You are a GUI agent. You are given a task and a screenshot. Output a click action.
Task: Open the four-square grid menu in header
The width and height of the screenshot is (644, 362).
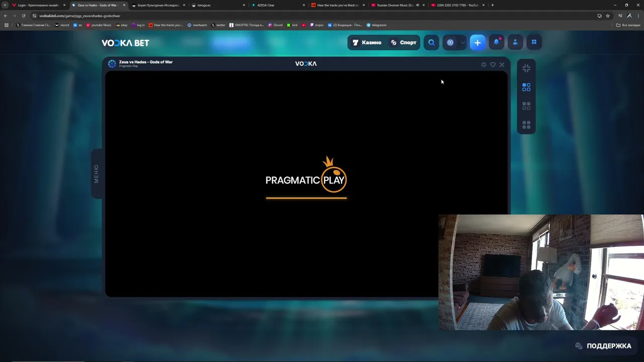pyautogui.click(x=534, y=43)
